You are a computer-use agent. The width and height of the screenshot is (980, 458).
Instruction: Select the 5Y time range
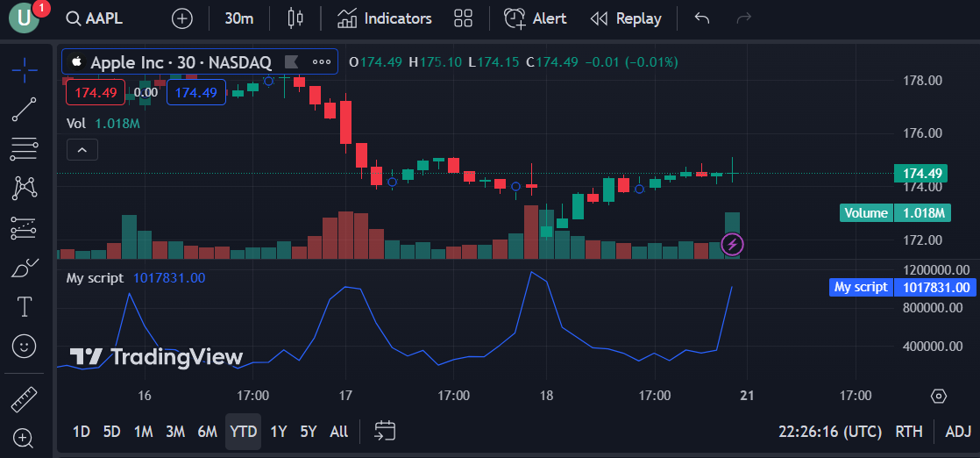pos(309,431)
